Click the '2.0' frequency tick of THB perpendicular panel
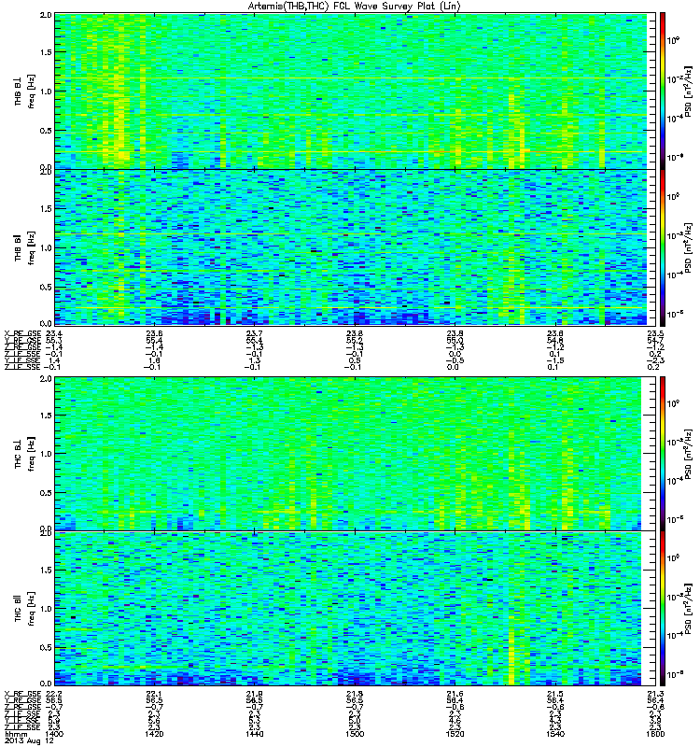 click(x=46, y=15)
